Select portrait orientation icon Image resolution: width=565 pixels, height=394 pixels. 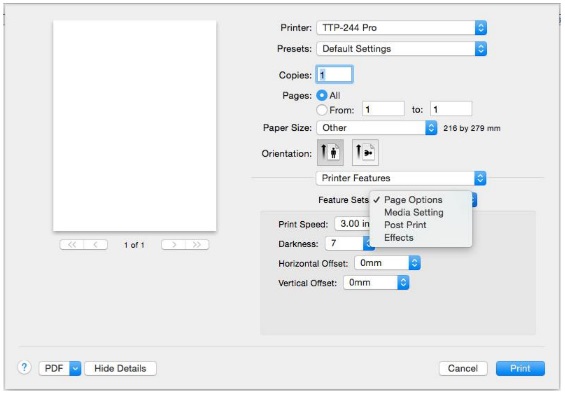point(330,152)
